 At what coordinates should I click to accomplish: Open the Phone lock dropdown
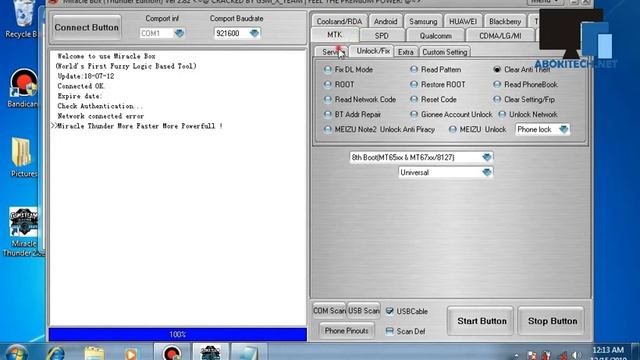coord(563,129)
